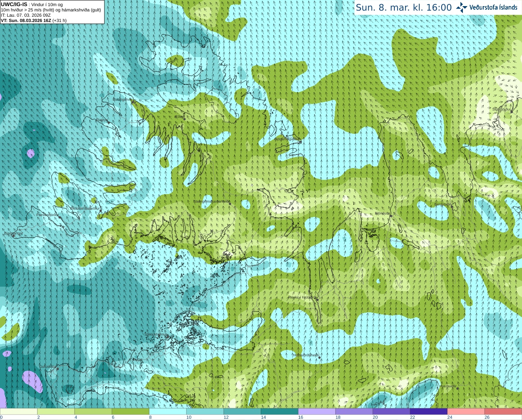
Task: Click the Bergstaðir station marker
Action: tap(452, 207)
